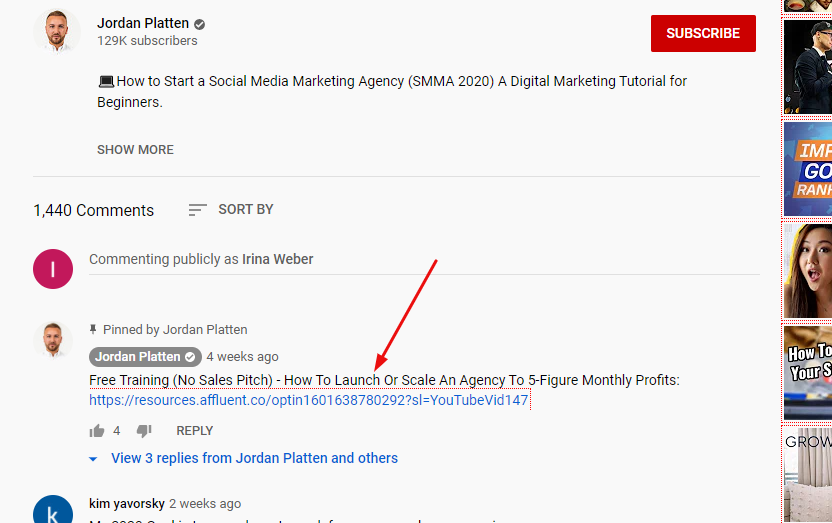Dislike the pinned Jordan Platten comment
This screenshot has height=523, width=832.
click(144, 431)
